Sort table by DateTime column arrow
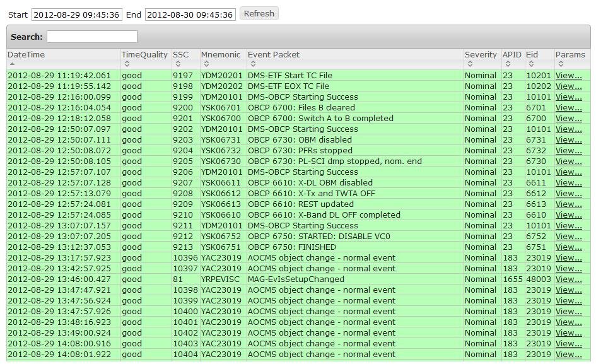 [x=12, y=64]
